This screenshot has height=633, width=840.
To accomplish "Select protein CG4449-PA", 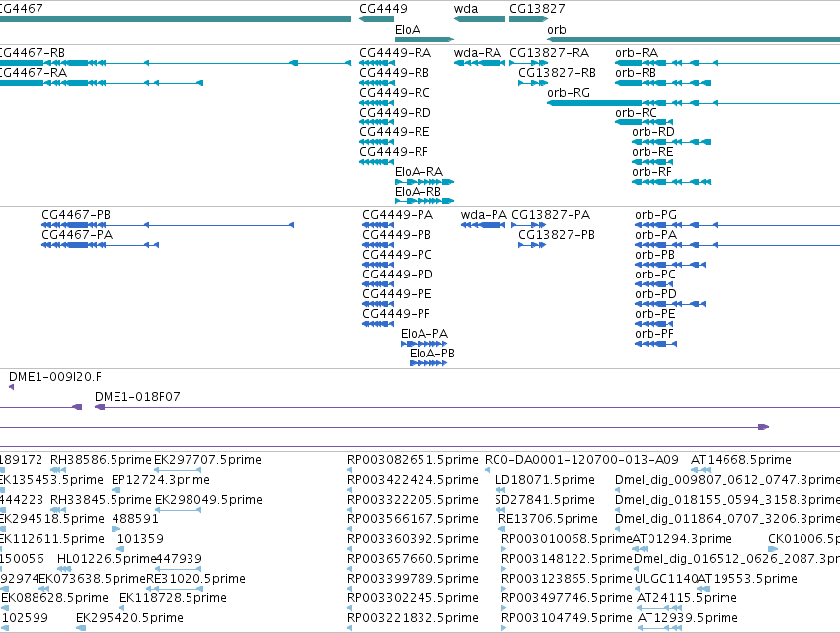I will tap(378, 225).
